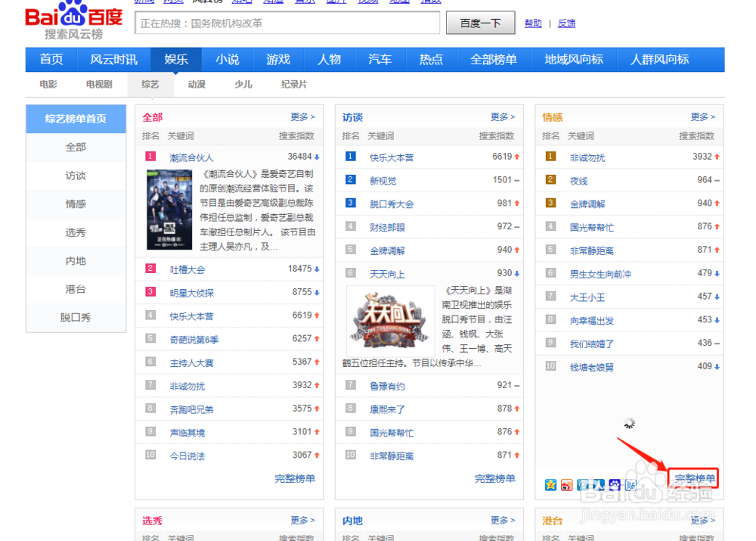Viewport: 756px width, 541px height.
Task: Select 港台 in the left sidebar
Action: coord(76,290)
